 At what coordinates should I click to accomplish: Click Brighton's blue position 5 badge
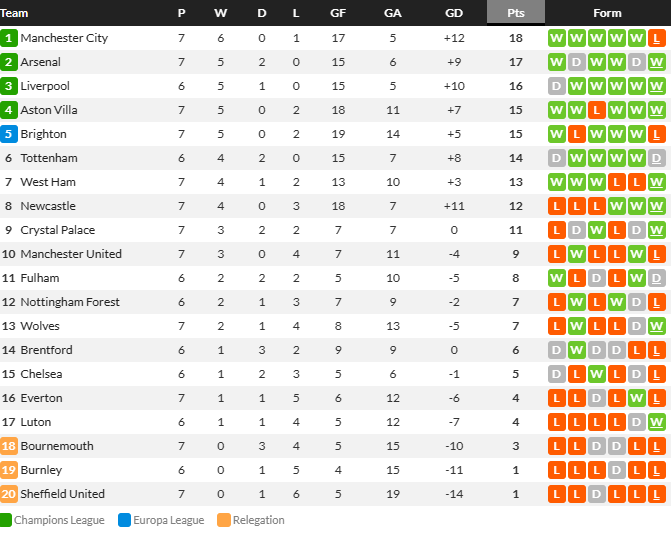click(9, 134)
